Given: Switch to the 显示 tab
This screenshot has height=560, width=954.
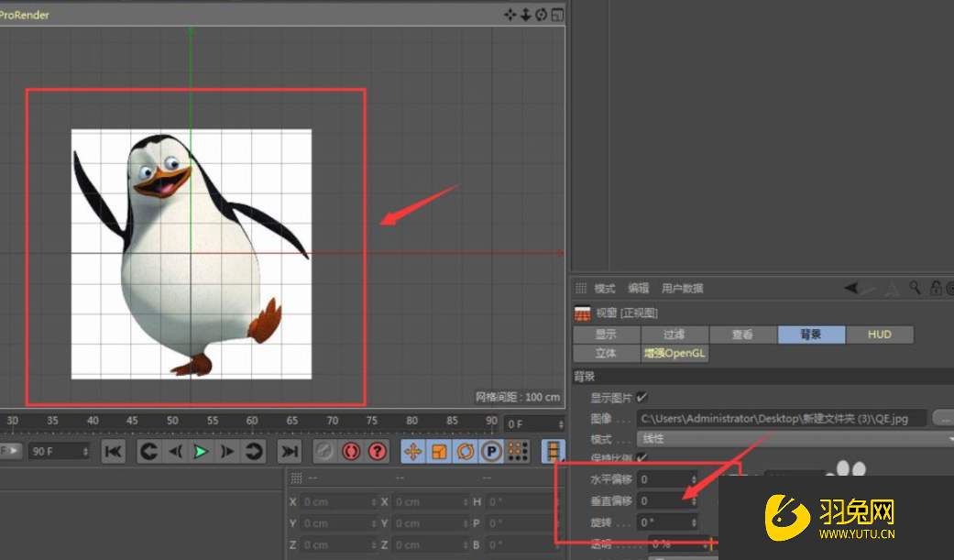Looking at the screenshot, I should click(x=606, y=335).
